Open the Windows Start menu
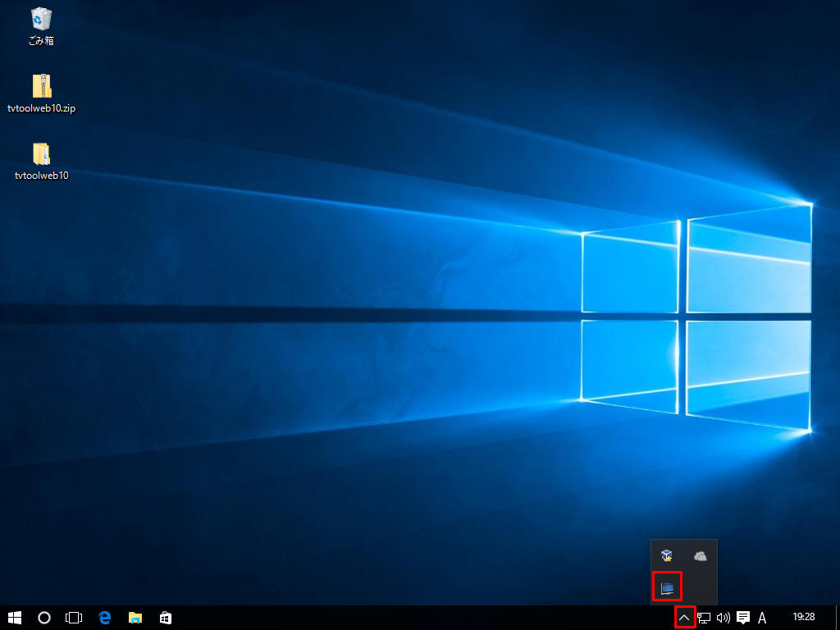Image resolution: width=840 pixels, height=630 pixels. click(x=15, y=618)
